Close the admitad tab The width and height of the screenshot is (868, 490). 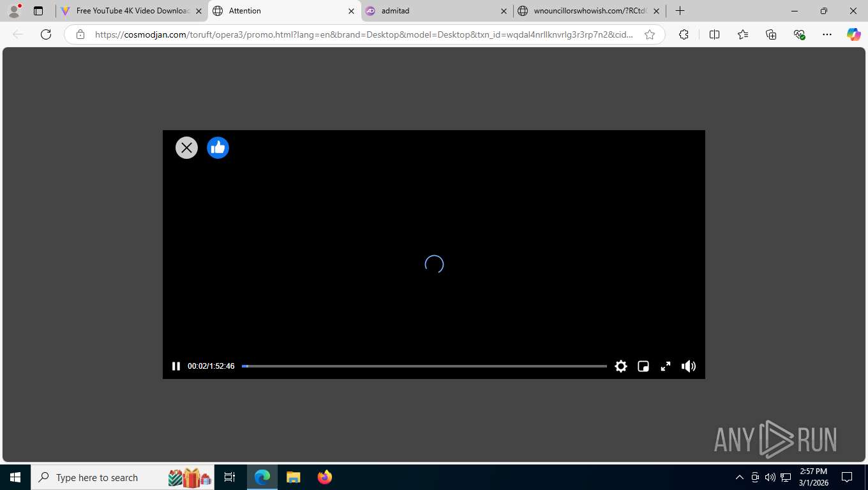click(504, 11)
